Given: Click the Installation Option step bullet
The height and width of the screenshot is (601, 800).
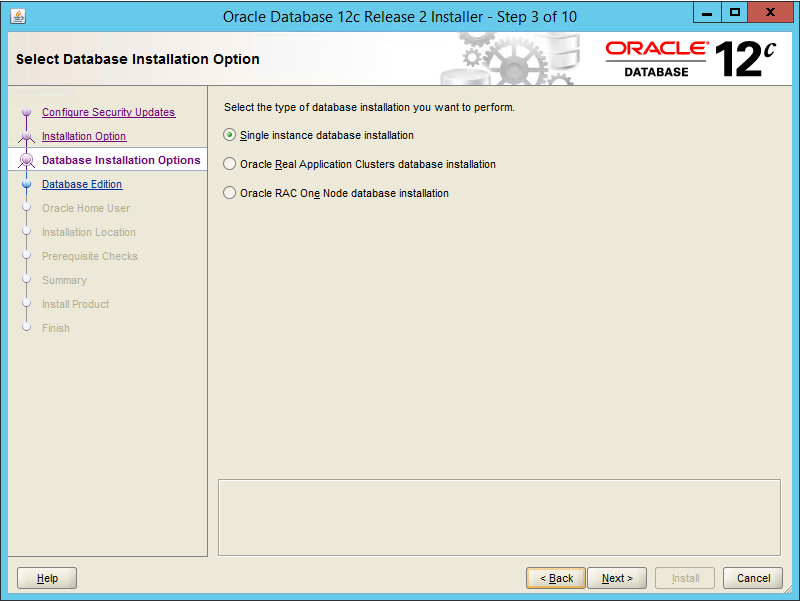Looking at the screenshot, I should [x=27, y=136].
